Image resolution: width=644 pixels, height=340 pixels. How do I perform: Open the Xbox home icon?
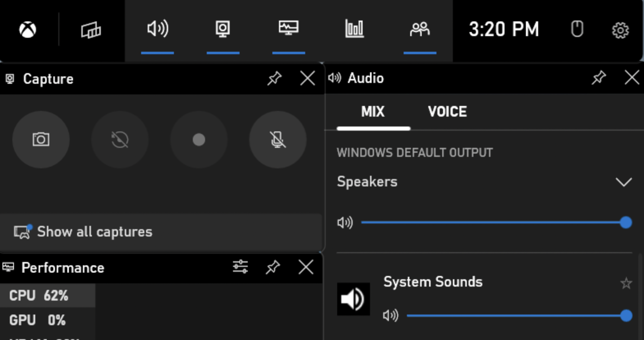click(27, 30)
